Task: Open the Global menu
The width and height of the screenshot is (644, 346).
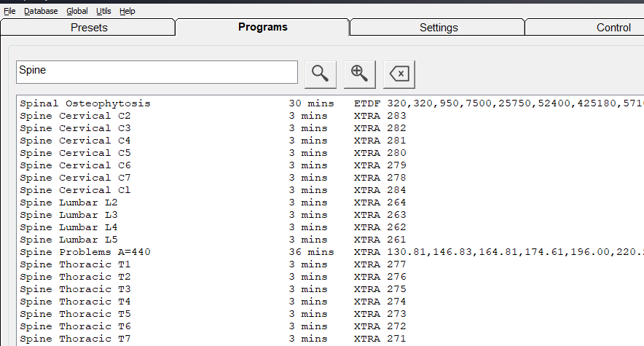Action: 76,11
